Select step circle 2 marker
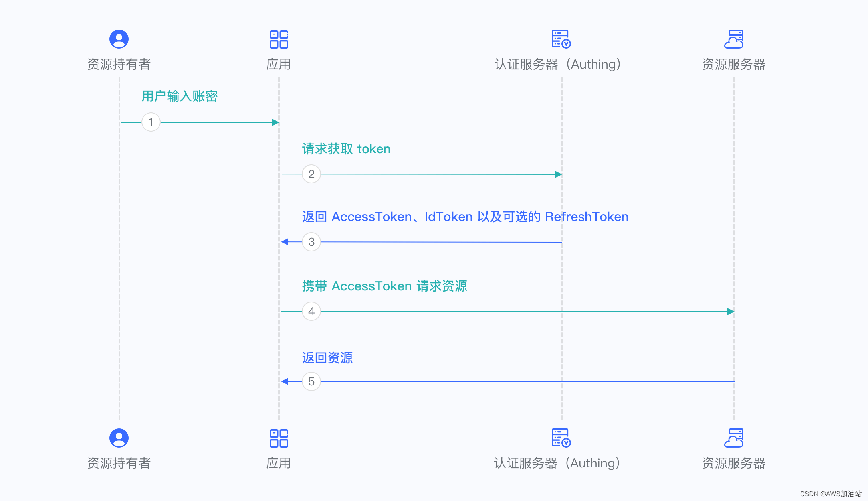The width and height of the screenshot is (868, 501). point(311,174)
